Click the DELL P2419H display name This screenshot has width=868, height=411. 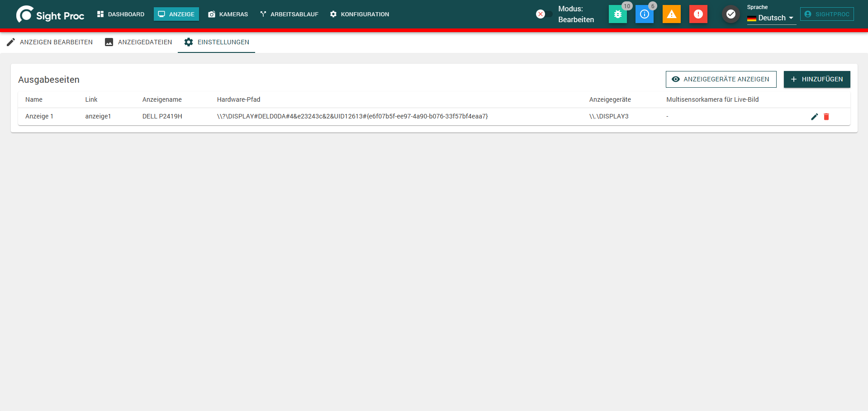click(162, 116)
